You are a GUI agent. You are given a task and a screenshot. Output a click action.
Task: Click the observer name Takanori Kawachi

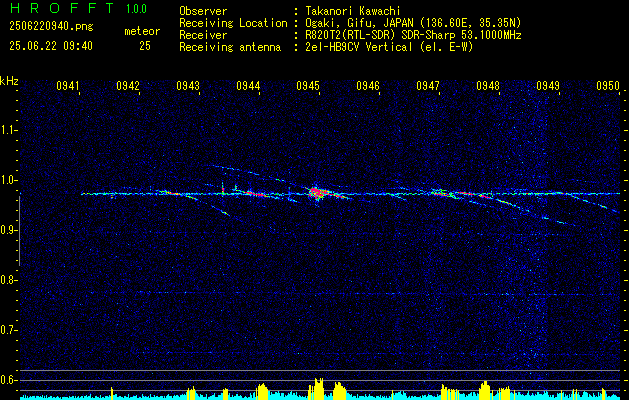[x=353, y=11]
